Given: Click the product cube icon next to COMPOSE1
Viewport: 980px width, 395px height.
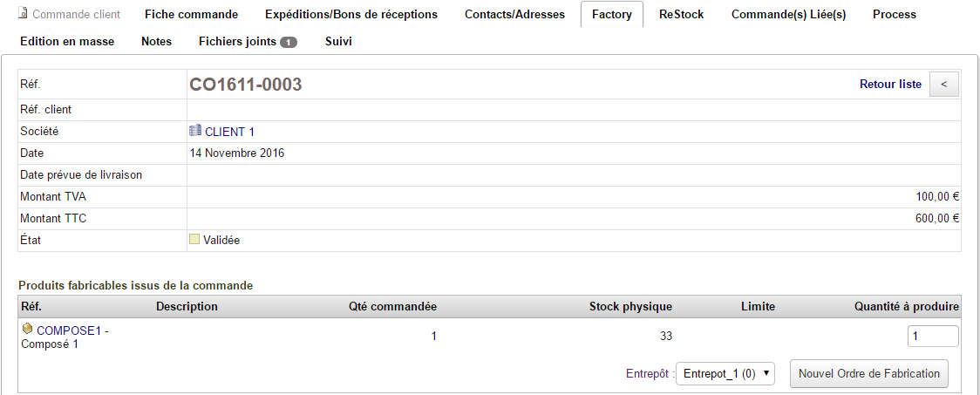Looking at the screenshot, I should 27,329.
